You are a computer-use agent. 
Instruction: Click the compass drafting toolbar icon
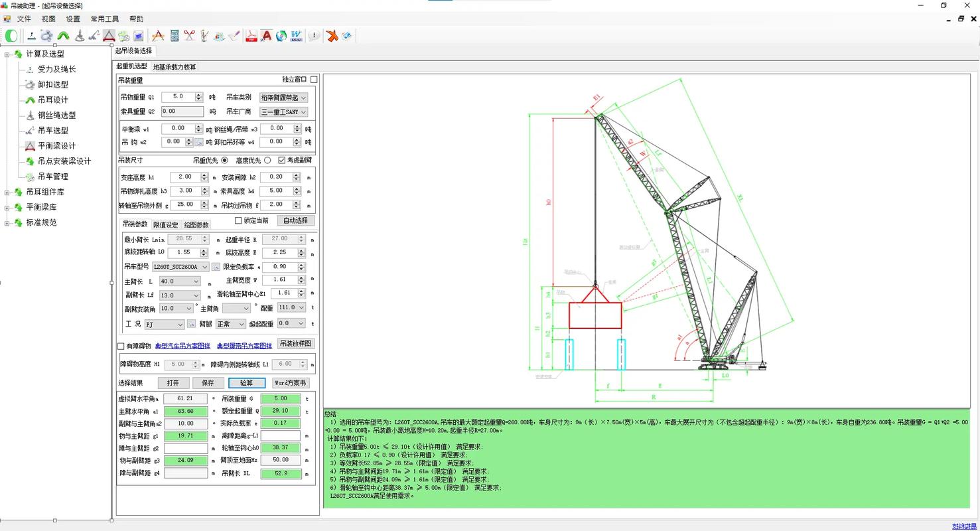[158, 36]
